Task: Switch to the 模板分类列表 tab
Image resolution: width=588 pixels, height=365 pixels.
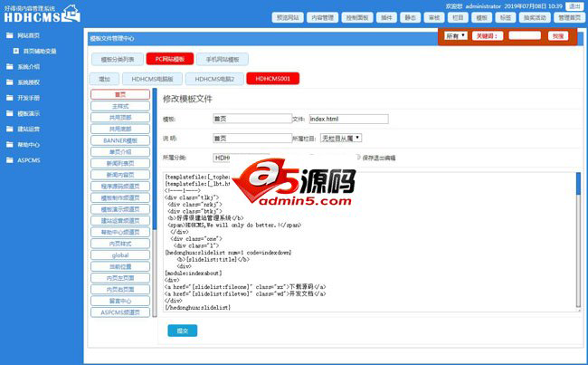Action: [118, 59]
